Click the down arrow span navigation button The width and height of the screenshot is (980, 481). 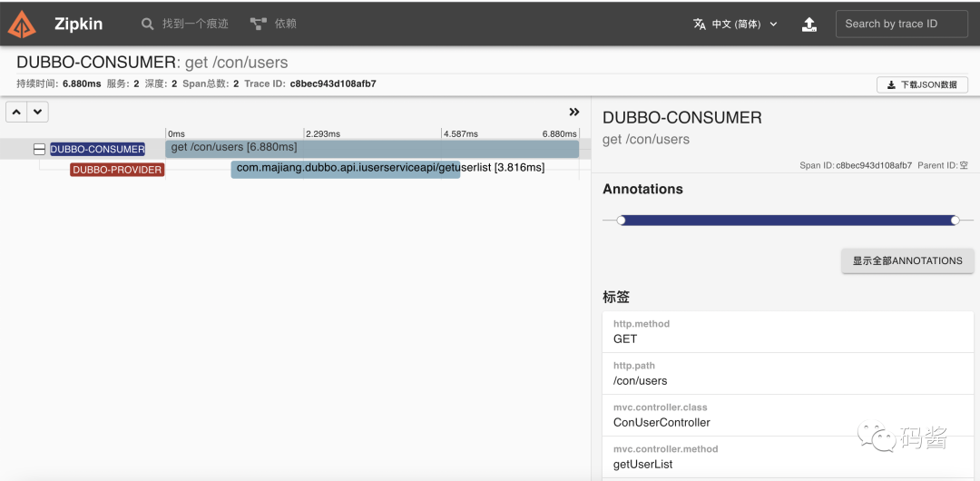[37, 112]
